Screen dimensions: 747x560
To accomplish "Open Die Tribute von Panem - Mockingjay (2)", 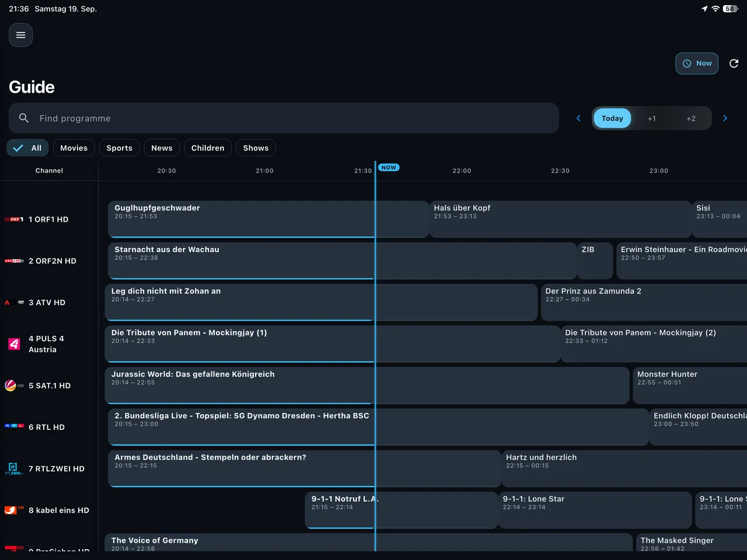I will coord(654,344).
